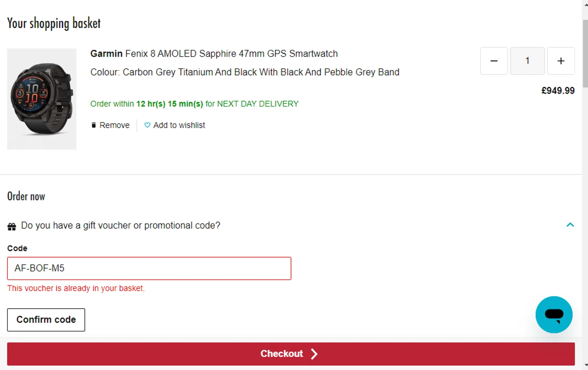Click the Confirm code button

pyautogui.click(x=46, y=320)
